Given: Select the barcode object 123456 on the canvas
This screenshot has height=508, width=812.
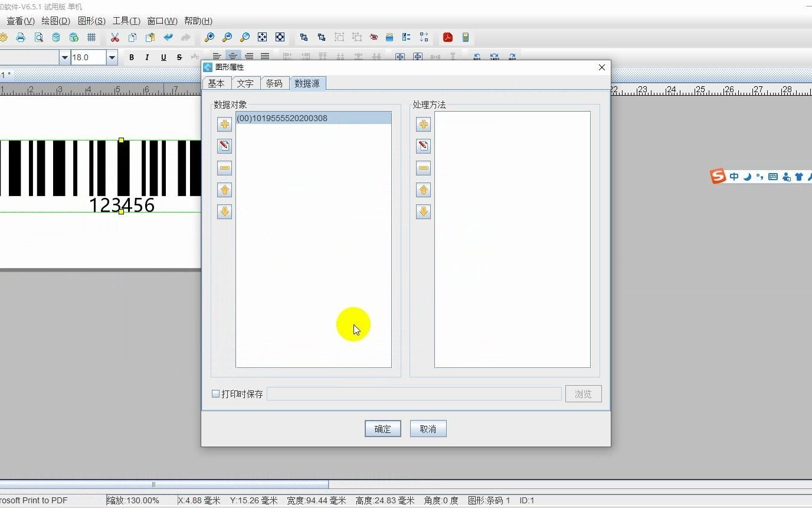Looking at the screenshot, I should click(x=100, y=175).
